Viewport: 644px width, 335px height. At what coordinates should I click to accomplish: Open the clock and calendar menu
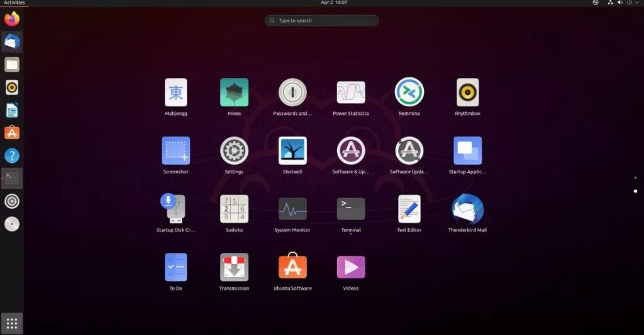pyautogui.click(x=333, y=3)
